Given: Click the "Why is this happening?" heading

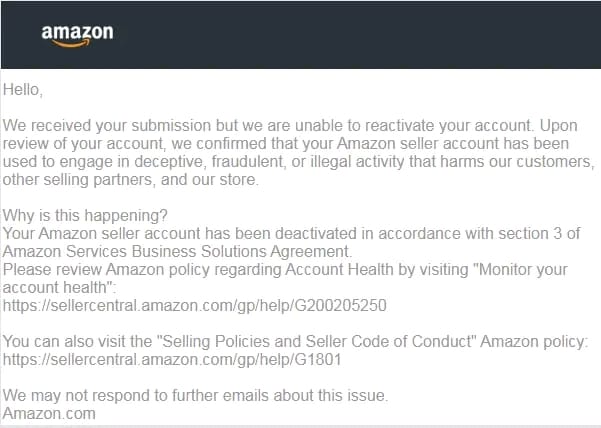Looking at the screenshot, I should click(85, 215).
